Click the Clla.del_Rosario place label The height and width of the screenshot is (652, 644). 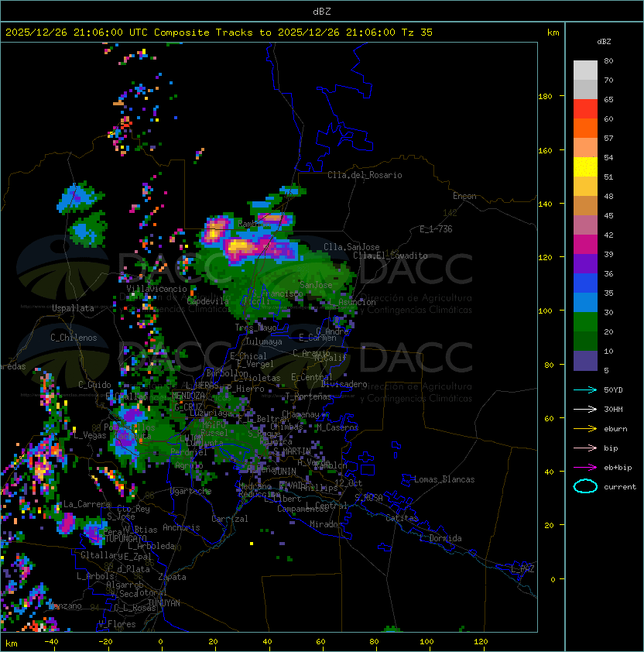tap(365, 175)
